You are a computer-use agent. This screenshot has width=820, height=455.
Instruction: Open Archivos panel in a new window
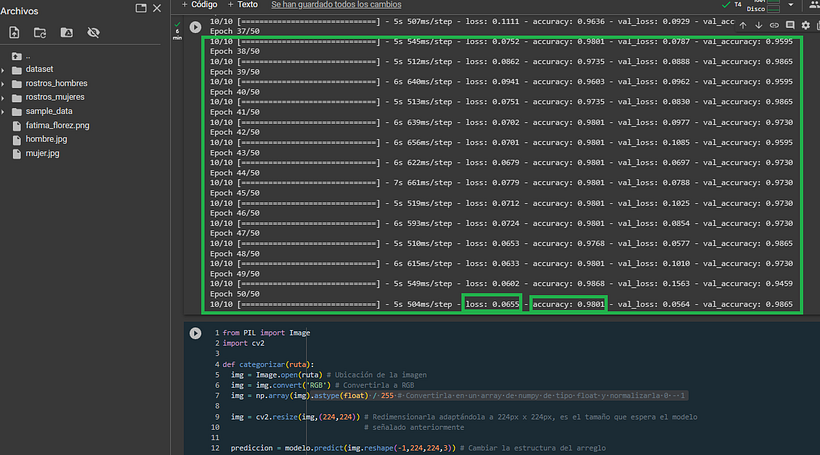[x=141, y=8]
